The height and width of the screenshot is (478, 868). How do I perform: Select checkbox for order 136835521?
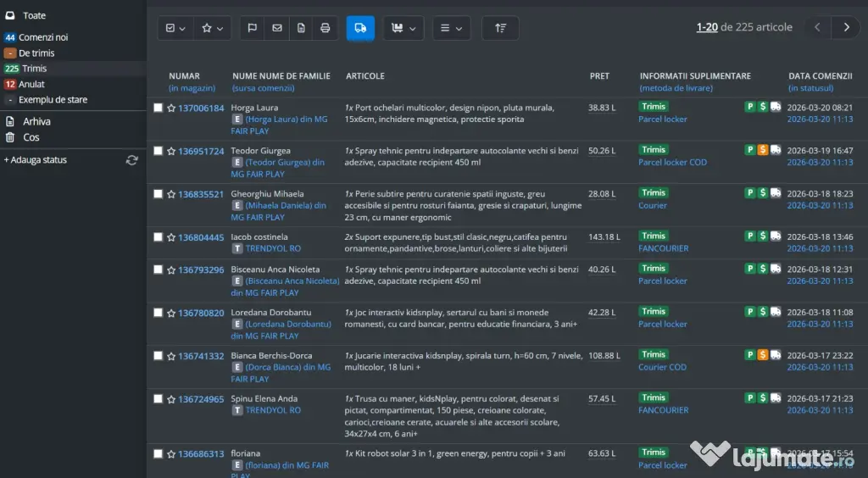point(158,193)
